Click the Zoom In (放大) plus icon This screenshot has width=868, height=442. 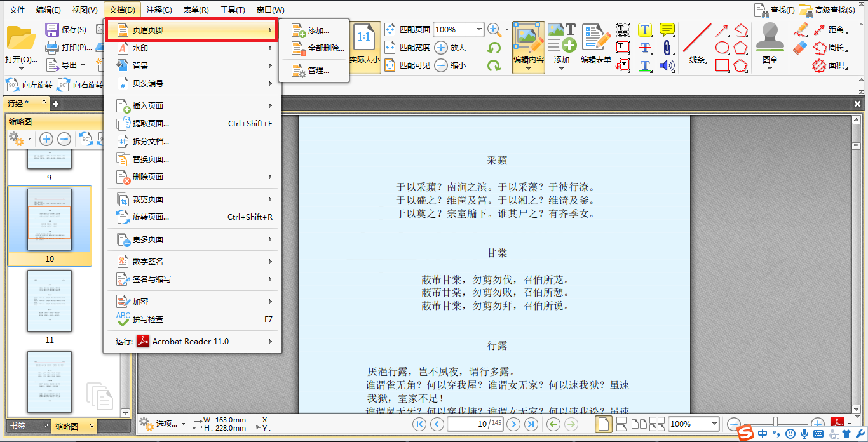coord(441,47)
